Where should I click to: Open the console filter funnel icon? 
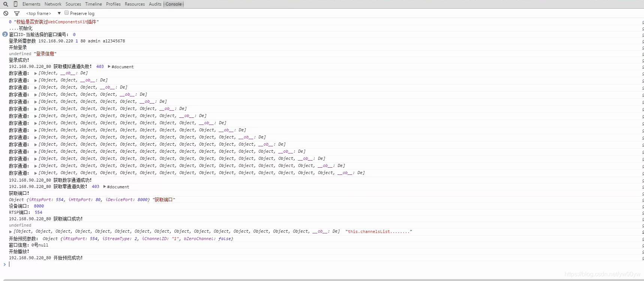(x=17, y=14)
